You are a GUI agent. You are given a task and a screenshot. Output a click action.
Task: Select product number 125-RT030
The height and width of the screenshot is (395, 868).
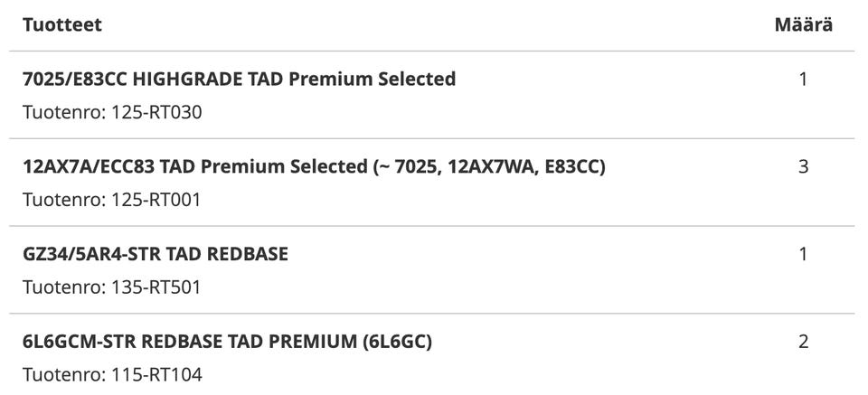point(156,112)
